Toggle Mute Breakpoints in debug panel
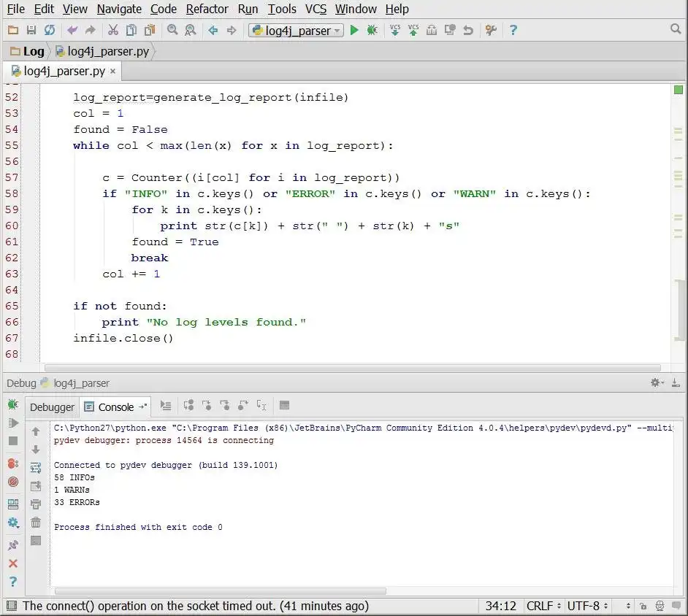 pos(13,482)
